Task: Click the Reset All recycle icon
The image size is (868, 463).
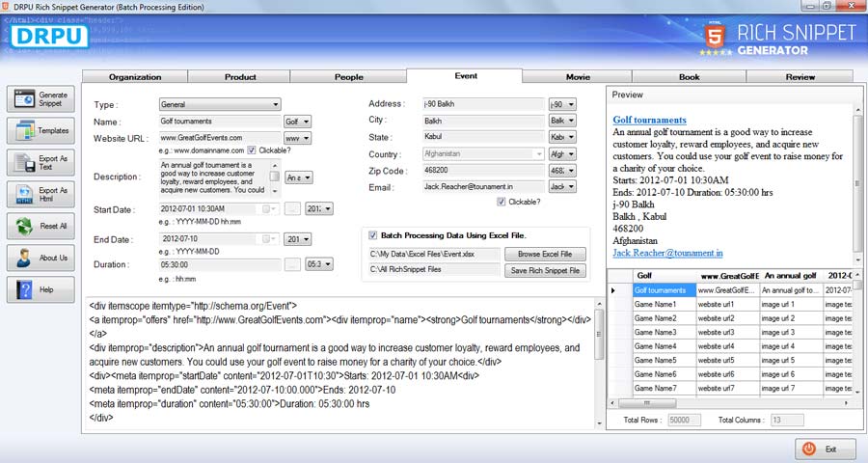Action: [x=25, y=226]
